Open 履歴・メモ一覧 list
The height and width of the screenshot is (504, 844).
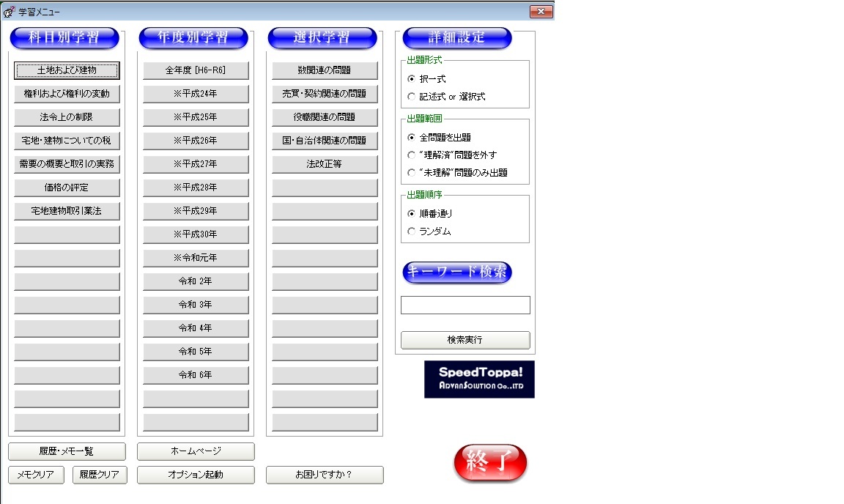pyautogui.click(x=67, y=451)
